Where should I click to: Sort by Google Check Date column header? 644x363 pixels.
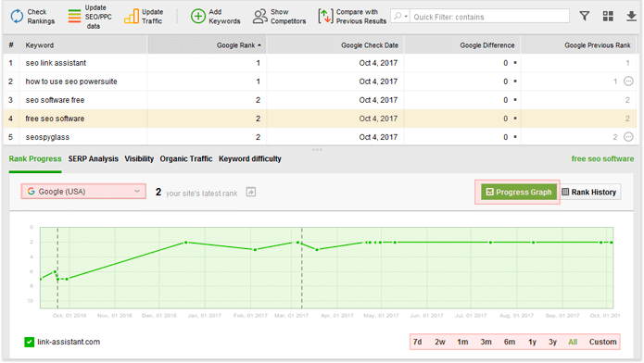click(x=335, y=45)
